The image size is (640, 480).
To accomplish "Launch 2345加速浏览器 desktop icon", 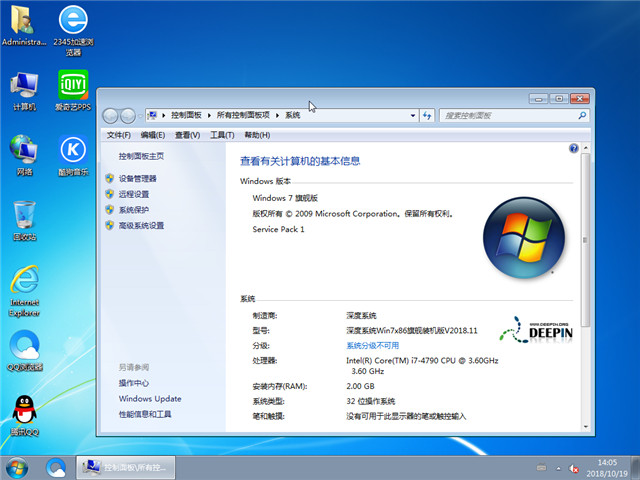I will click(73, 30).
